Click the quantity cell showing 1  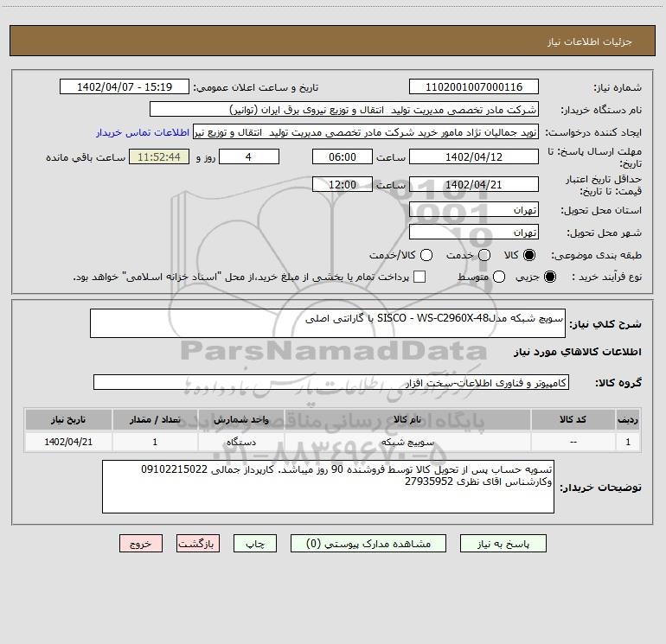155,442
